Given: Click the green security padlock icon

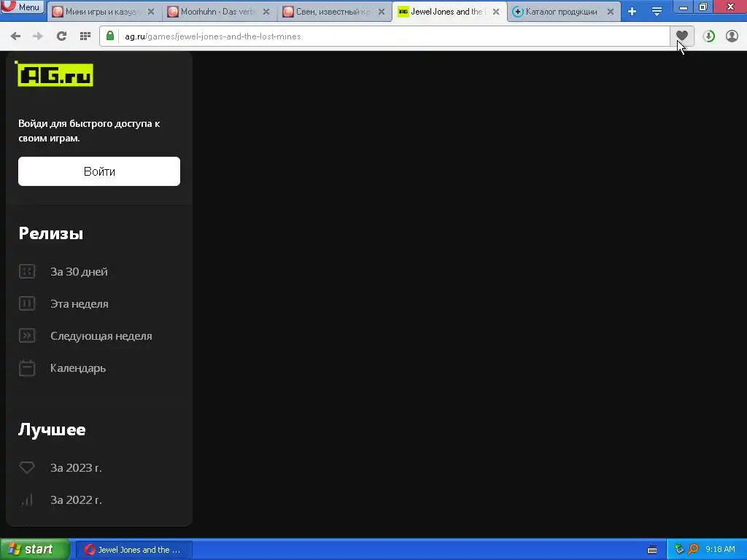Looking at the screenshot, I should [110, 36].
